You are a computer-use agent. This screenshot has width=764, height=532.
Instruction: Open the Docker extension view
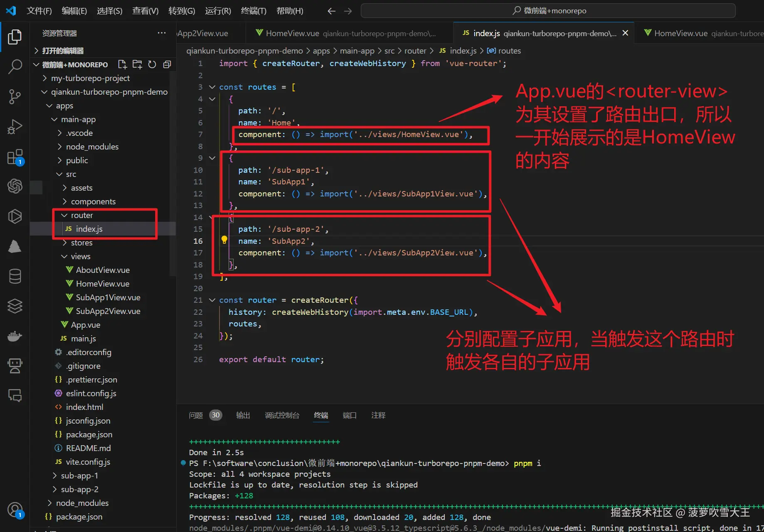click(x=15, y=336)
